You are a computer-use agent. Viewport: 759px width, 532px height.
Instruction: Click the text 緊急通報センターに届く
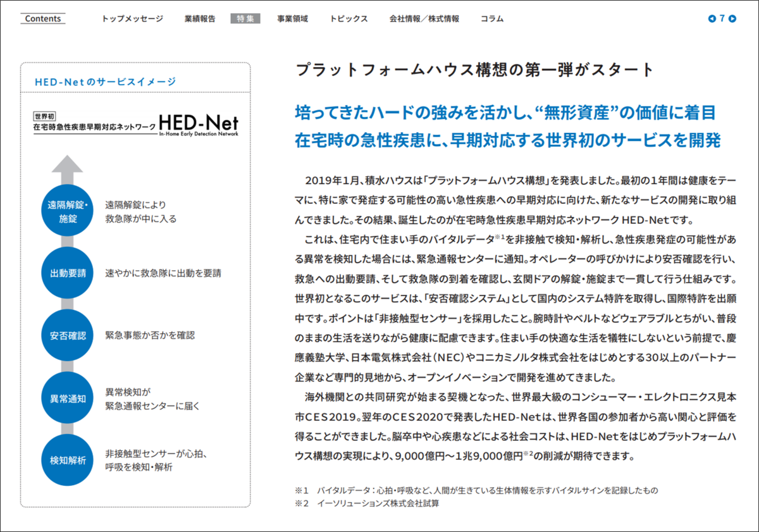click(152, 405)
